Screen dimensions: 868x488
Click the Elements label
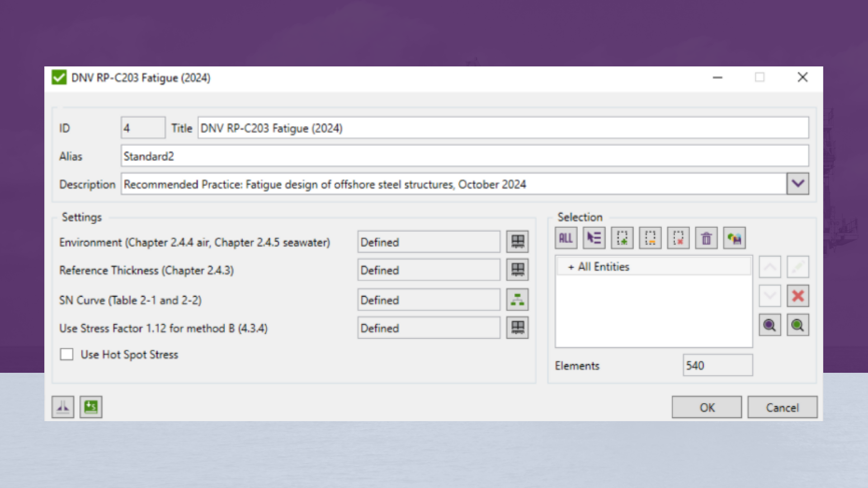tap(577, 366)
